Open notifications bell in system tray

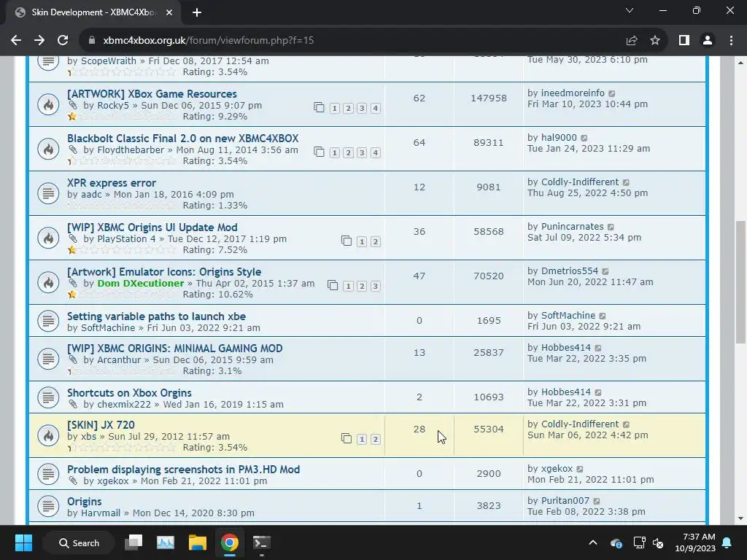pyautogui.click(x=727, y=542)
